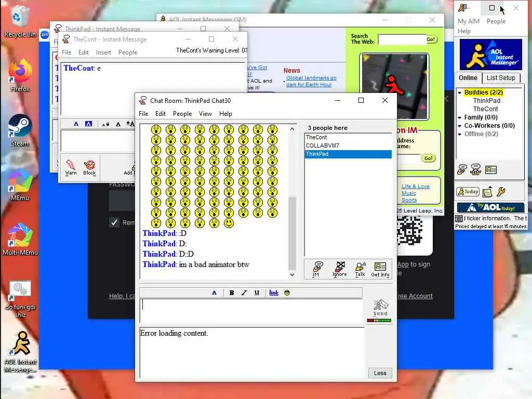Viewport: 532px width, 399px height.
Task: Click Send Instant Message icon in Buddy List
Action: tap(462, 169)
